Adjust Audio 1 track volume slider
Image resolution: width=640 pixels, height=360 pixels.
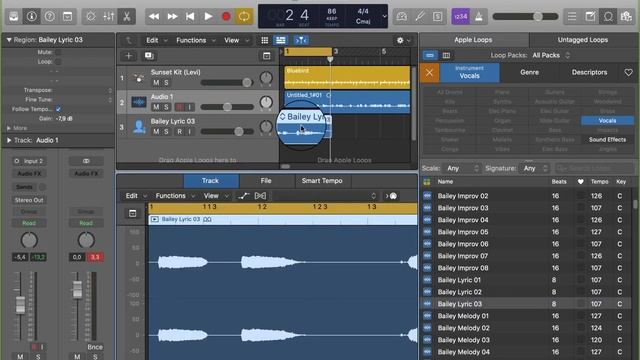click(227, 107)
